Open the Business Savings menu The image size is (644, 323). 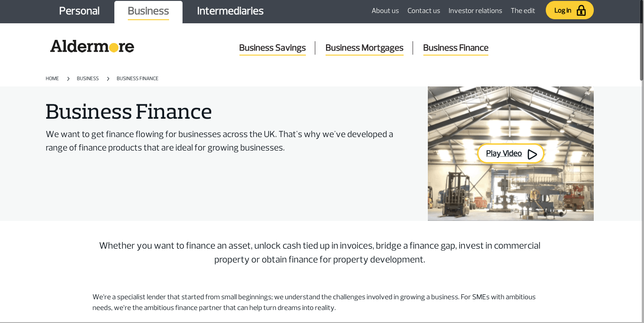pos(272,48)
